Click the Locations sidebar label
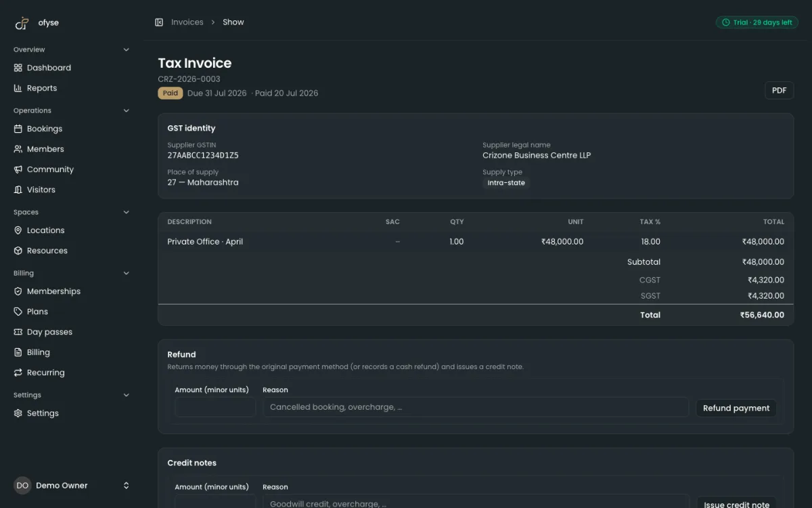The height and width of the screenshot is (508, 812). click(x=46, y=230)
